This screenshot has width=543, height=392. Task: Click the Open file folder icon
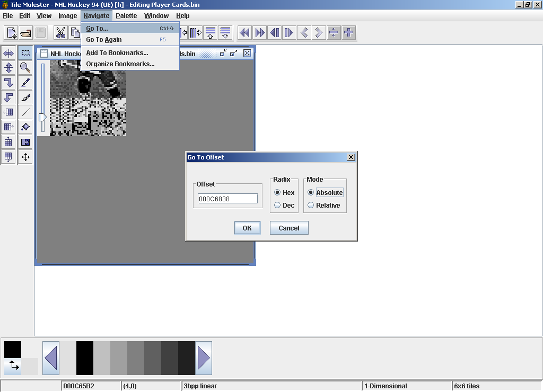tap(25, 33)
